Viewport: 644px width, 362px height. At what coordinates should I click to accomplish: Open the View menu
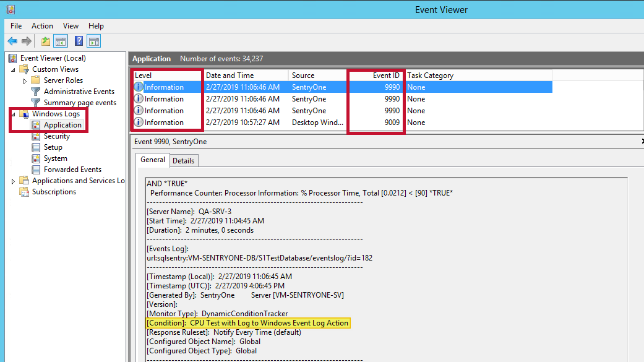click(x=70, y=26)
